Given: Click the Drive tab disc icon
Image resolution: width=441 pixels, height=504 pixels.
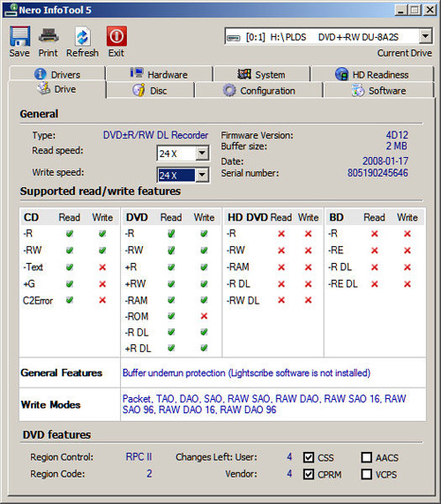Looking at the screenshot, I should [44, 88].
